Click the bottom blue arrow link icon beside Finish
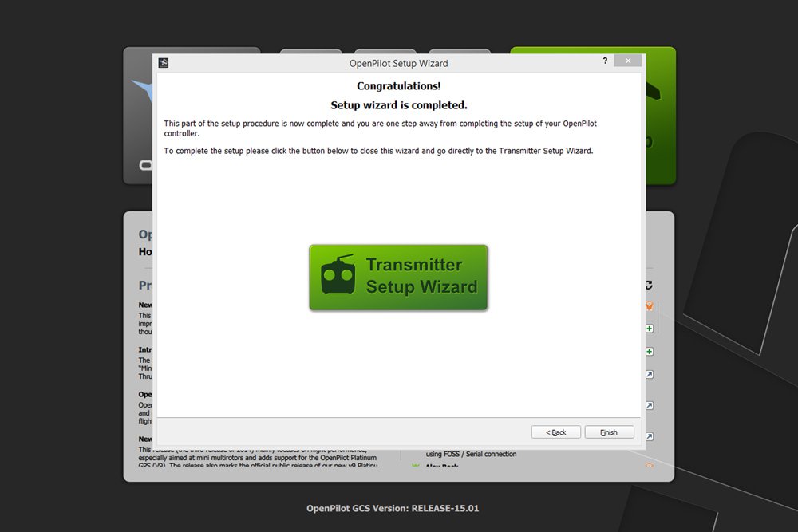The width and height of the screenshot is (798, 532). tap(650, 436)
